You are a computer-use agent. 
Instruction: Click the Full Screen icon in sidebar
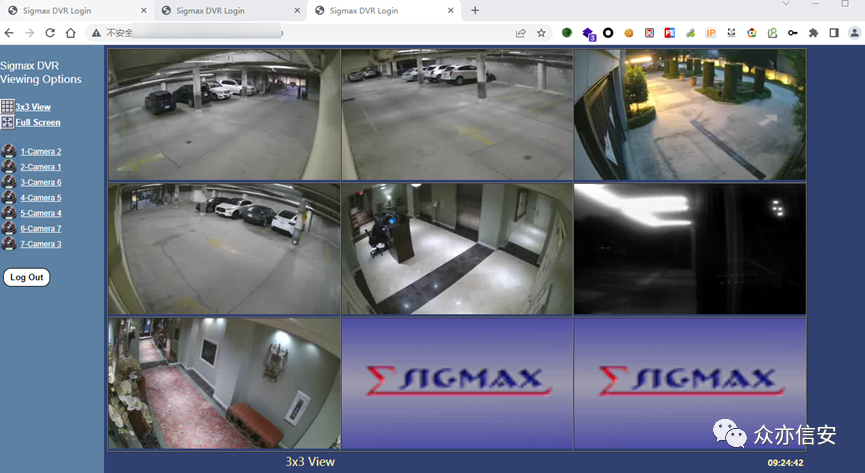(x=7, y=122)
